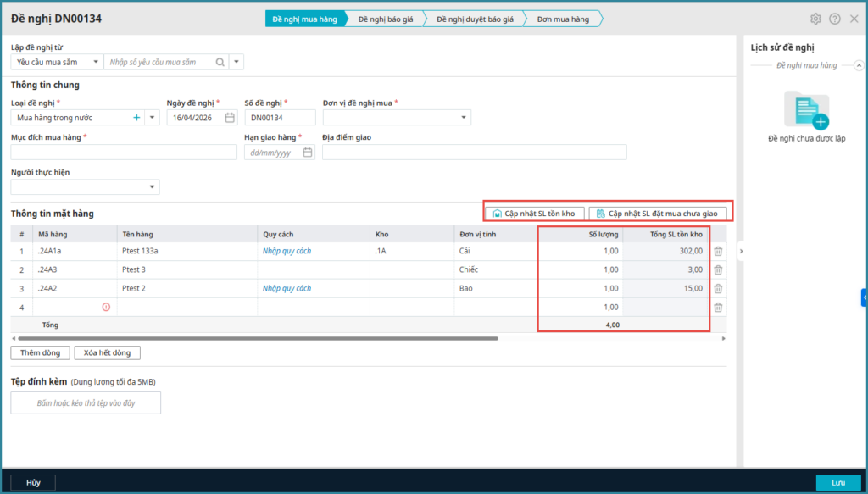Click the empty proposal document icon
The height and width of the screenshot is (494, 868).
tap(806, 110)
